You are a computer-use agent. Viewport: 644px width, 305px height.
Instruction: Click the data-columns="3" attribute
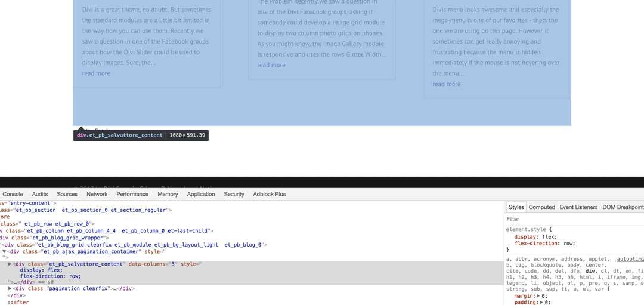[x=153, y=264]
